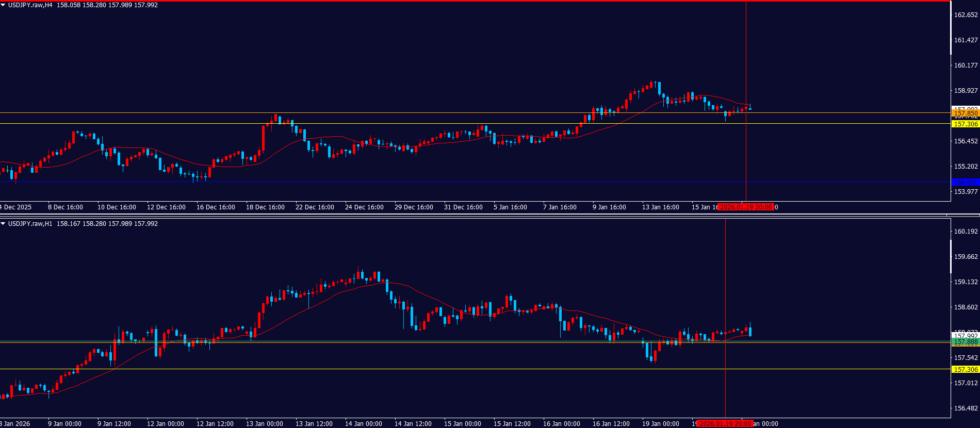Click the 18 Dec 16:00 time label

coord(265,207)
